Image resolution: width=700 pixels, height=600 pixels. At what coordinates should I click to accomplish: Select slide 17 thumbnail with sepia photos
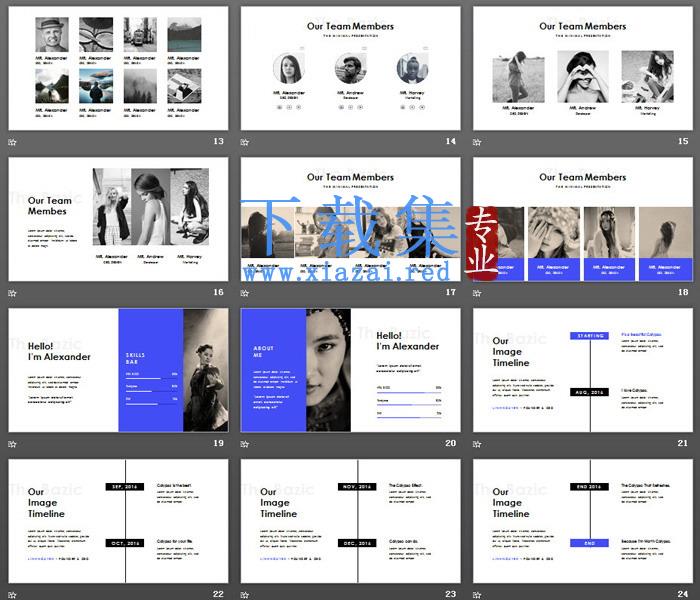tap(350, 219)
